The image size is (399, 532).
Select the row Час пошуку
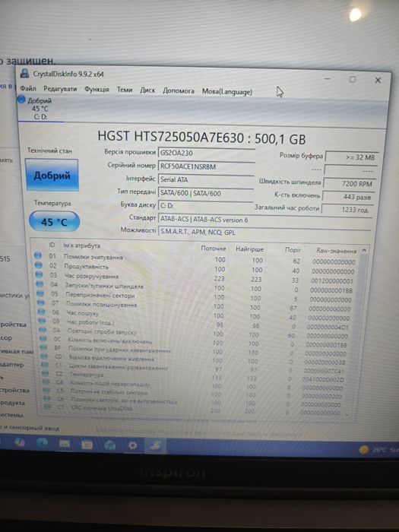[196, 315]
